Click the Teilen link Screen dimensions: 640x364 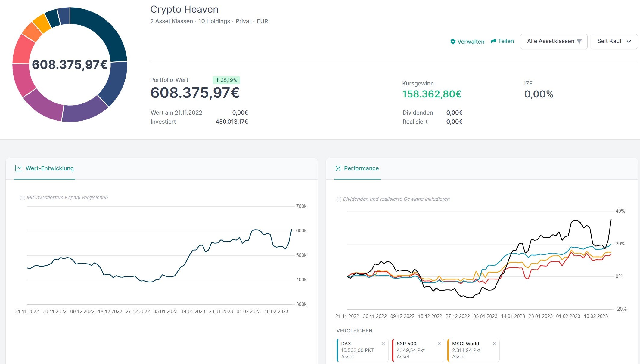506,41
